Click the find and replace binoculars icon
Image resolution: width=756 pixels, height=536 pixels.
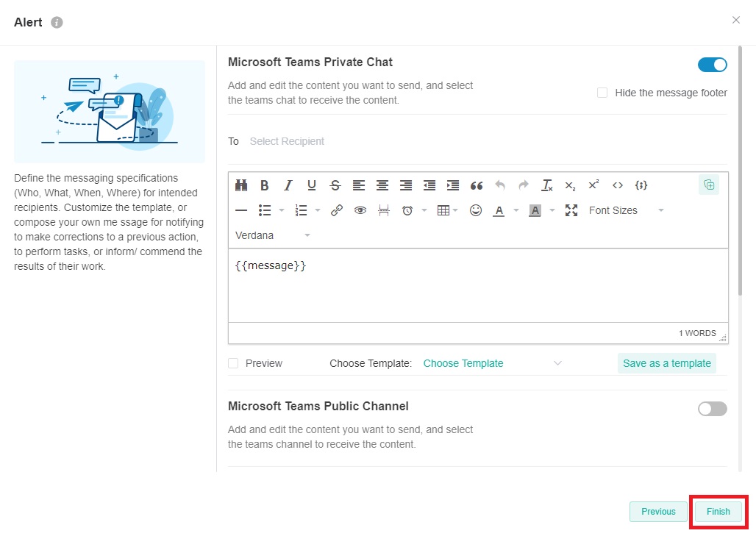pyautogui.click(x=241, y=185)
